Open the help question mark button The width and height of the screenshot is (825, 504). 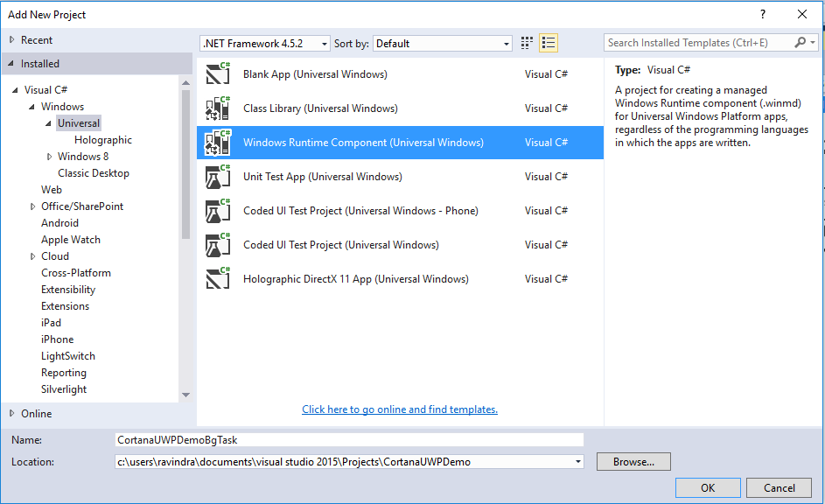click(x=762, y=14)
